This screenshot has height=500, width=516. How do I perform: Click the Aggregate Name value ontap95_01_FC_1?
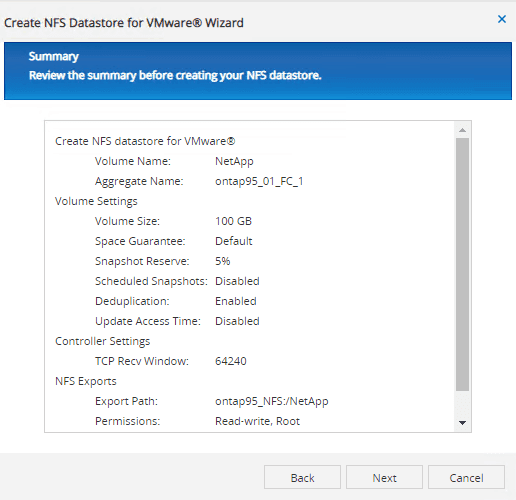click(259, 181)
